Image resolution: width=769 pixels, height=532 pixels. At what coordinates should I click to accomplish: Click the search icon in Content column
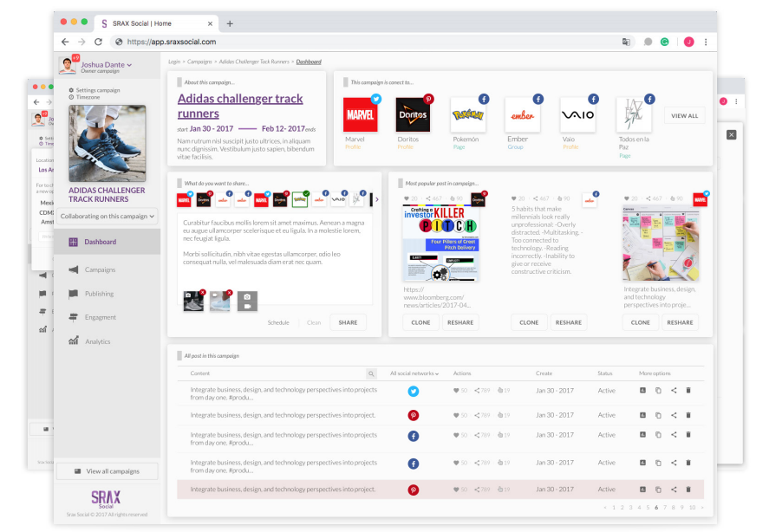pyautogui.click(x=371, y=373)
